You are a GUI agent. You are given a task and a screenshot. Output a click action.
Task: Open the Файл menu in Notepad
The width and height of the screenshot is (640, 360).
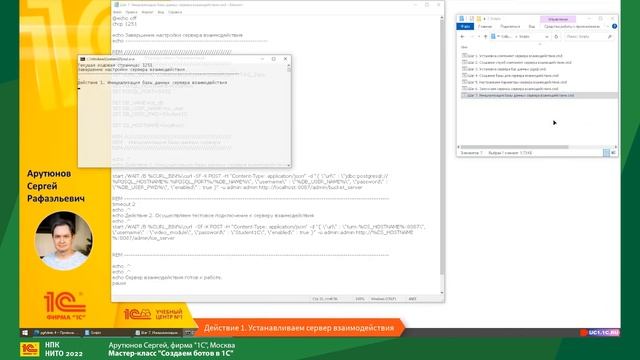click(x=117, y=12)
